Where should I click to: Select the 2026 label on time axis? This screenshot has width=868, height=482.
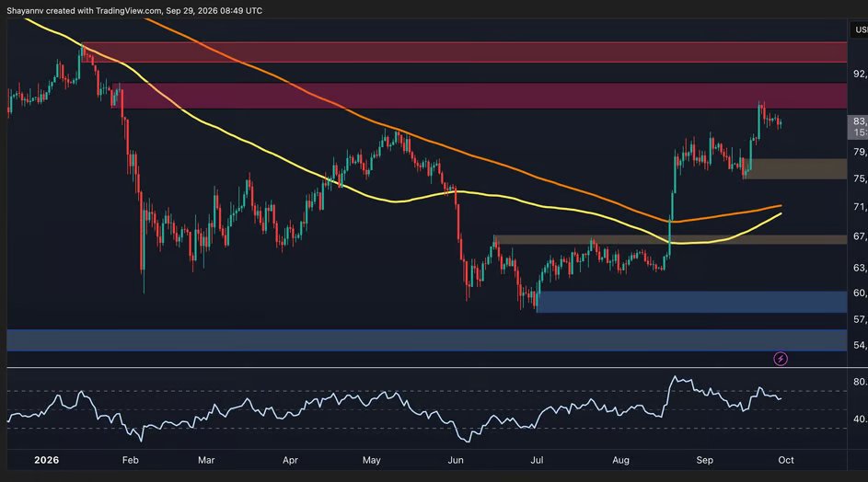(x=47, y=460)
